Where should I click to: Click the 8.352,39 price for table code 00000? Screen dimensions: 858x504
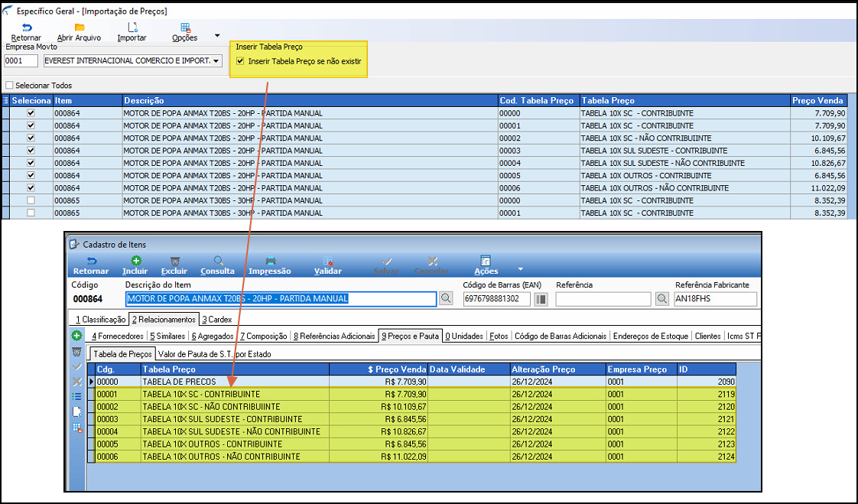818,200
